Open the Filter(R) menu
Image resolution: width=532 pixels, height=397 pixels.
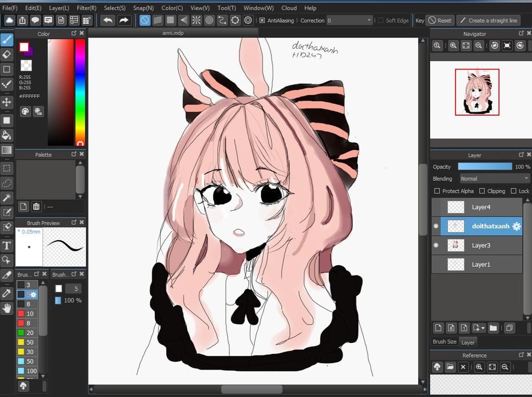[x=87, y=8]
